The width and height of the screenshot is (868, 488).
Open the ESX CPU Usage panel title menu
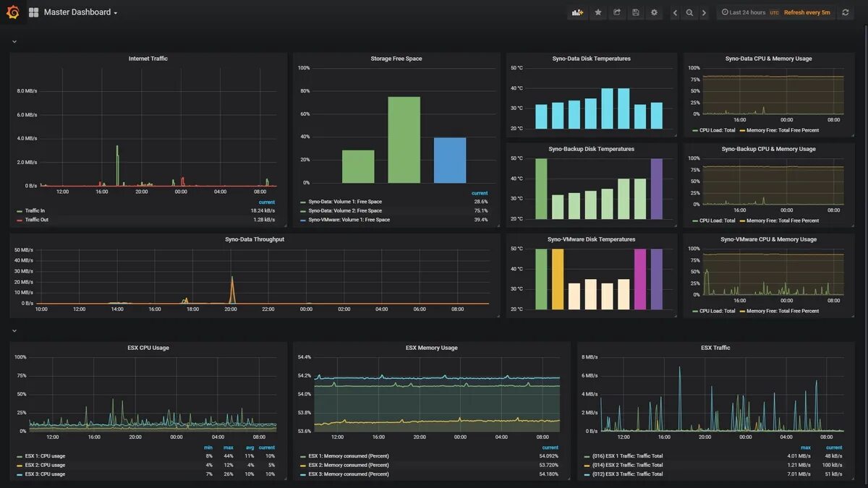click(148, 348)
